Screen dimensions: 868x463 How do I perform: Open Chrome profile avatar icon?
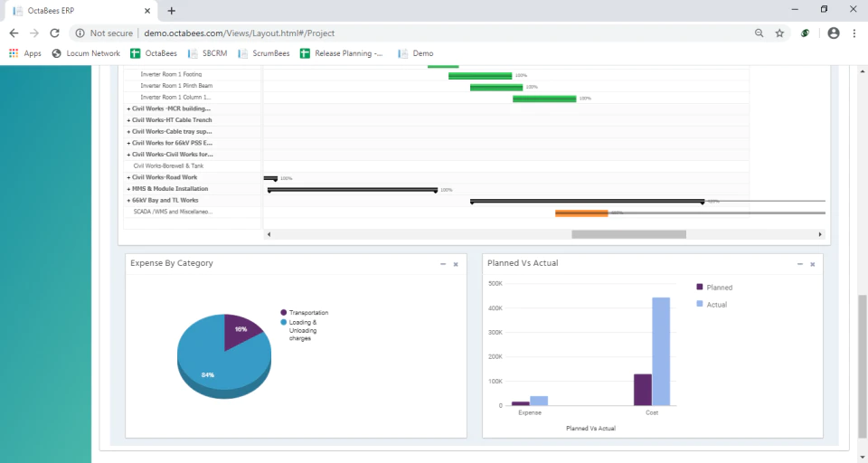[x=833, y=33]
